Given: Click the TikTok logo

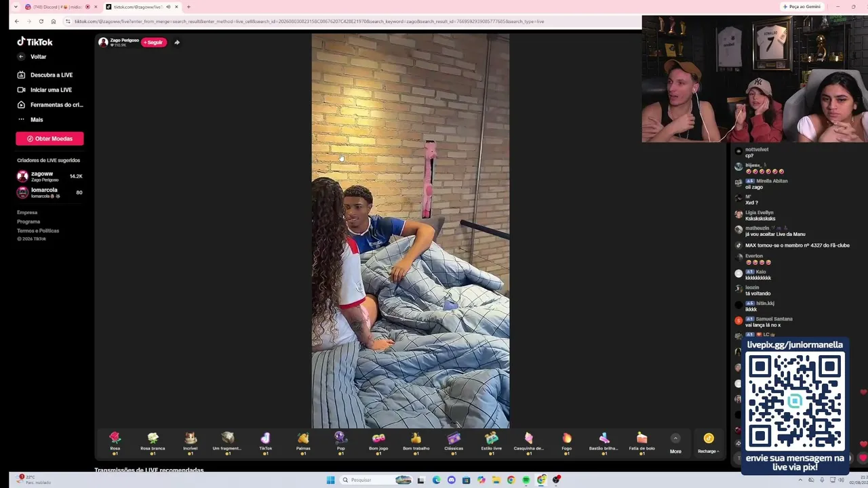Looking at the screenshot, I should click(35, 41).
